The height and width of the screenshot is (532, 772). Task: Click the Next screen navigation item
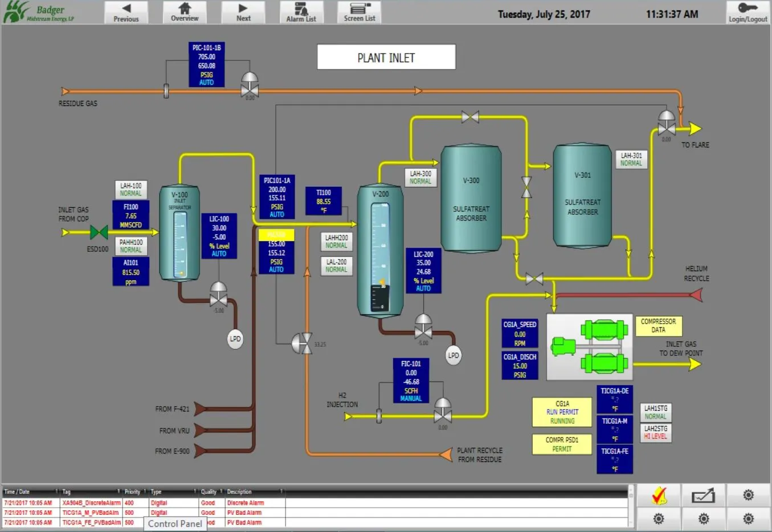point(243,12)
